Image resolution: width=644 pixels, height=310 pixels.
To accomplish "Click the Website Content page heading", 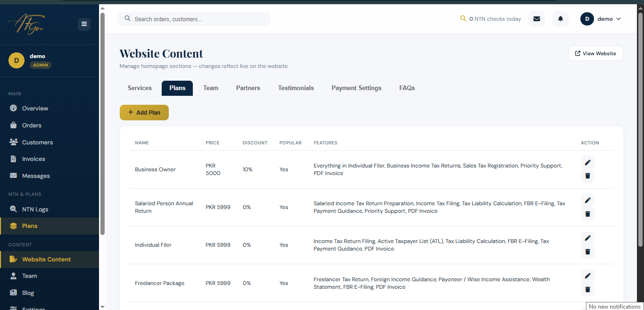I will tap(161, 53).
